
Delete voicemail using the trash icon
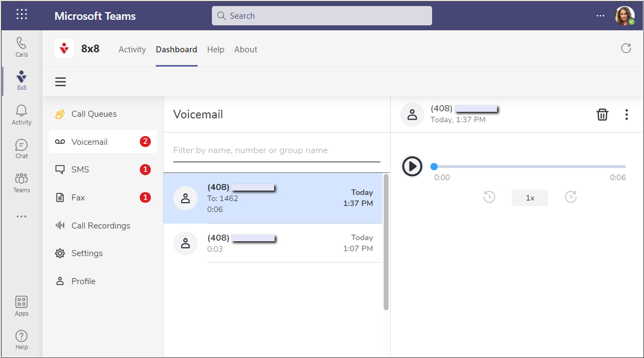[603, 115]
